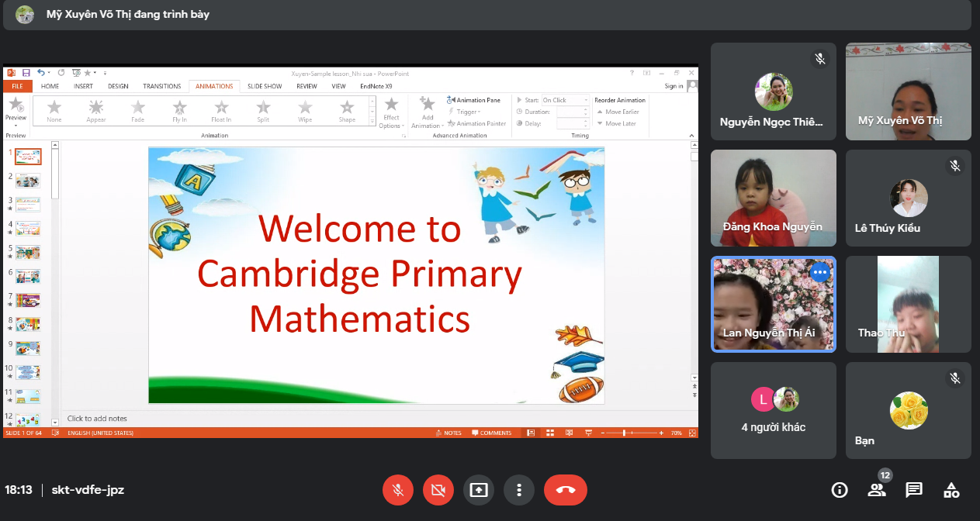The width and height of the screenshot is (980, 521).
Task: Unmute the microphone in the call bar
Action: point(397,490)
